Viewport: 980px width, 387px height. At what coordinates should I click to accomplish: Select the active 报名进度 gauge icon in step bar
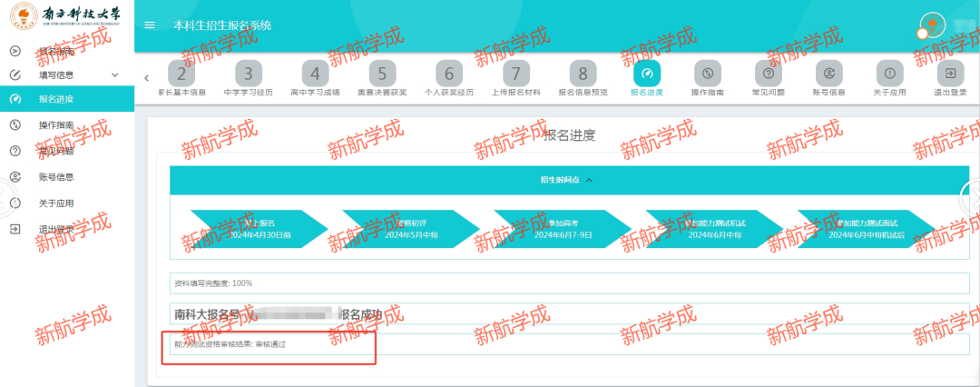coord(647,74)
